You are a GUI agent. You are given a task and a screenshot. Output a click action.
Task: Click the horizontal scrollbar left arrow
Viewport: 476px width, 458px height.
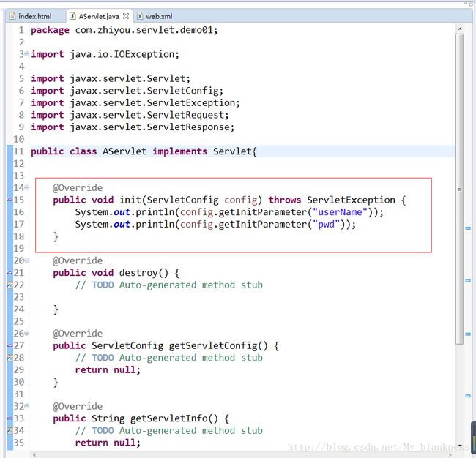34,454
